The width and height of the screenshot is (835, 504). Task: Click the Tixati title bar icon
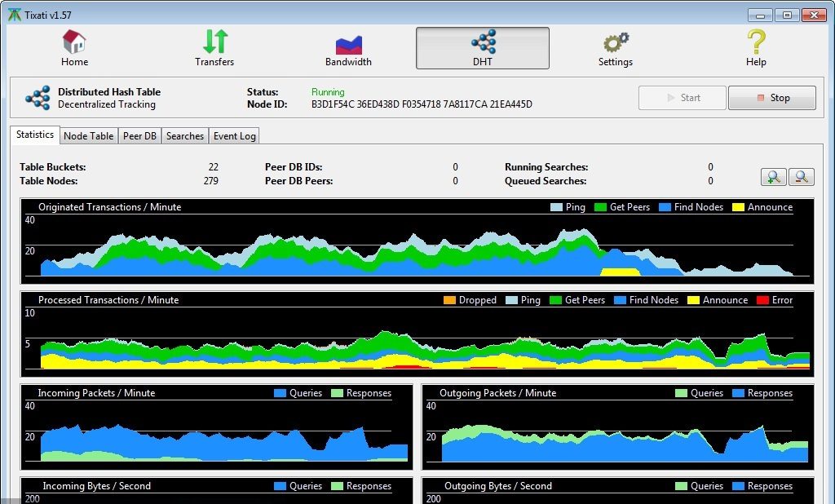[15, 15]
